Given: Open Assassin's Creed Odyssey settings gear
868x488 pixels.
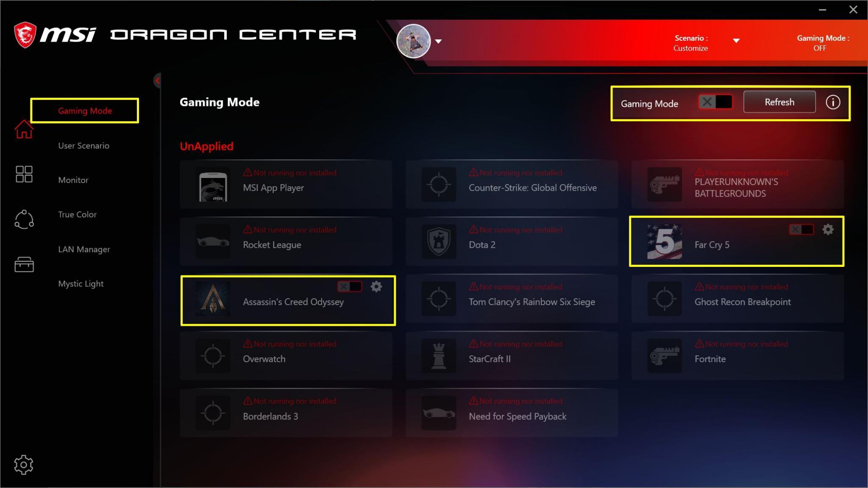Looking at the screenshot, I should [376, 287].
